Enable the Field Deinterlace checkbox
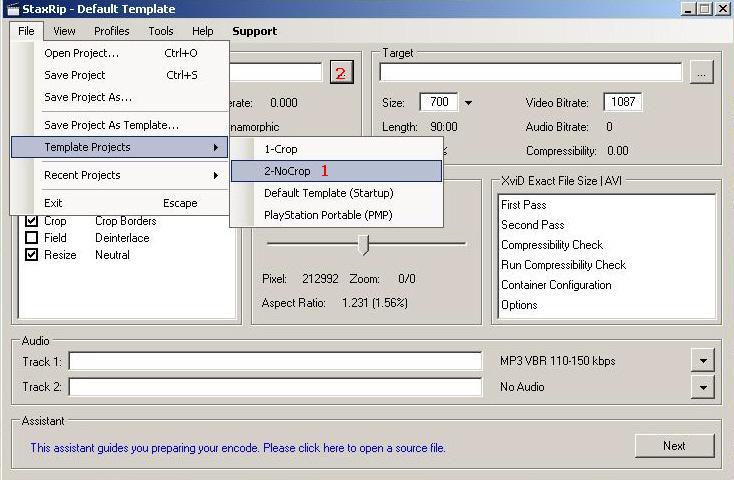 point(31,237)
